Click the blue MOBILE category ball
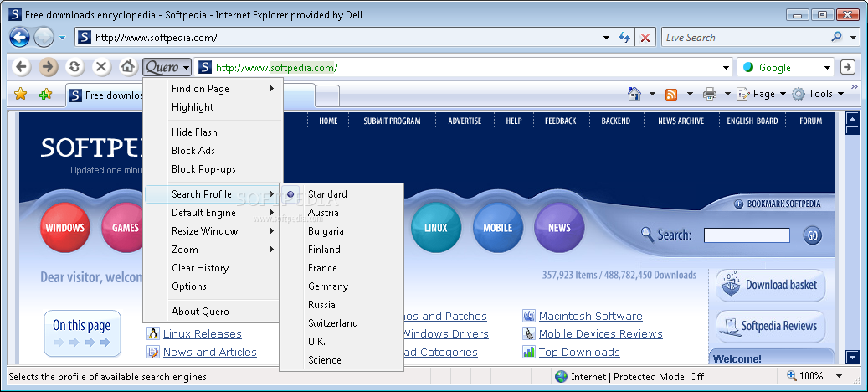The image size is (868, 392). (498, 228)
